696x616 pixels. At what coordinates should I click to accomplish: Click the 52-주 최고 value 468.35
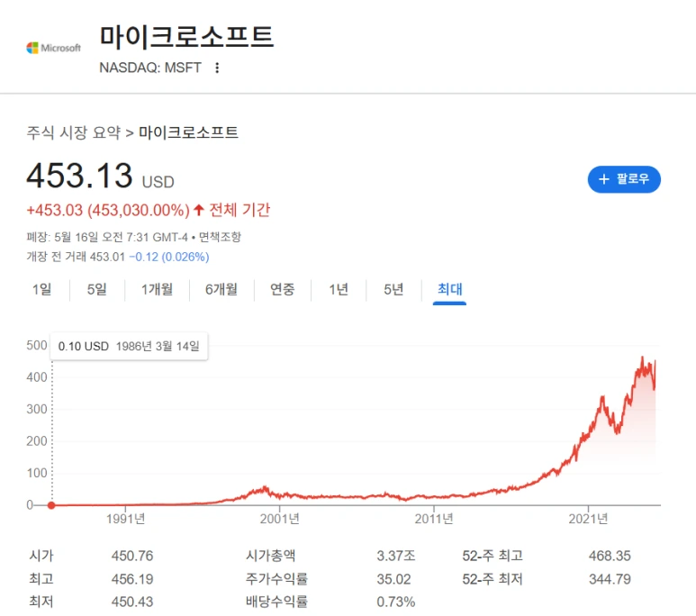point(610,556)
